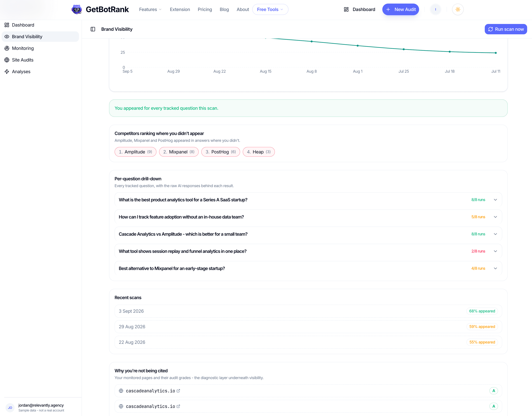Click the Aug 1 chart data point

point(358,46)
